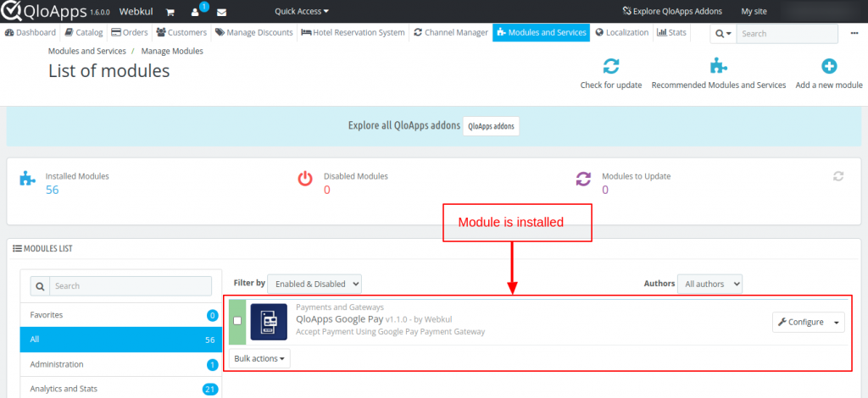This screenshot has width=868, height=398.
Task: Select the Analytics and Stats category
Action: (120, 389)
